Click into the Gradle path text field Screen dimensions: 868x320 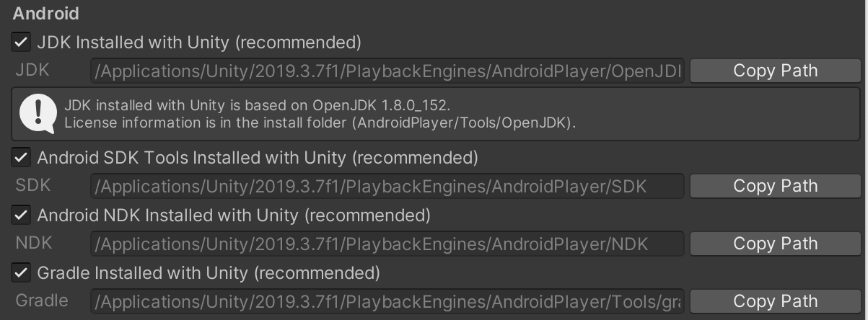[387, 301]
